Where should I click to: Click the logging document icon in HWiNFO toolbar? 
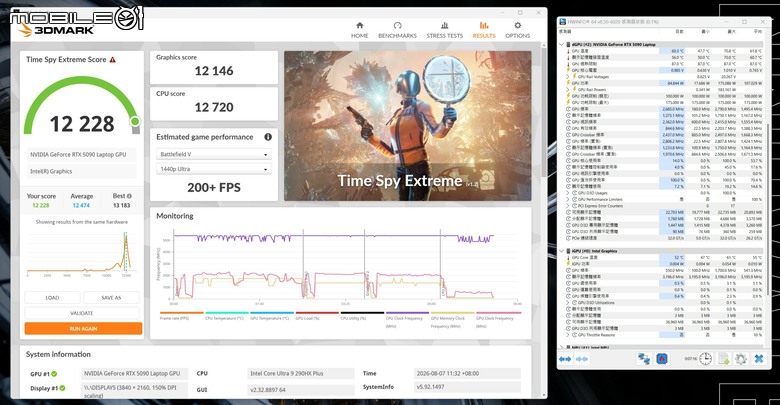[724, 358]
